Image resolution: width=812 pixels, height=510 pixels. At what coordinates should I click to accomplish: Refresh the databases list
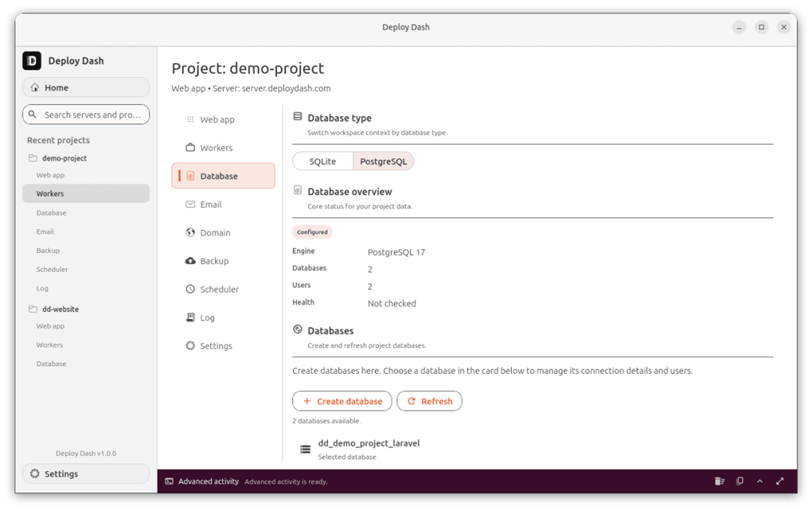429,401
